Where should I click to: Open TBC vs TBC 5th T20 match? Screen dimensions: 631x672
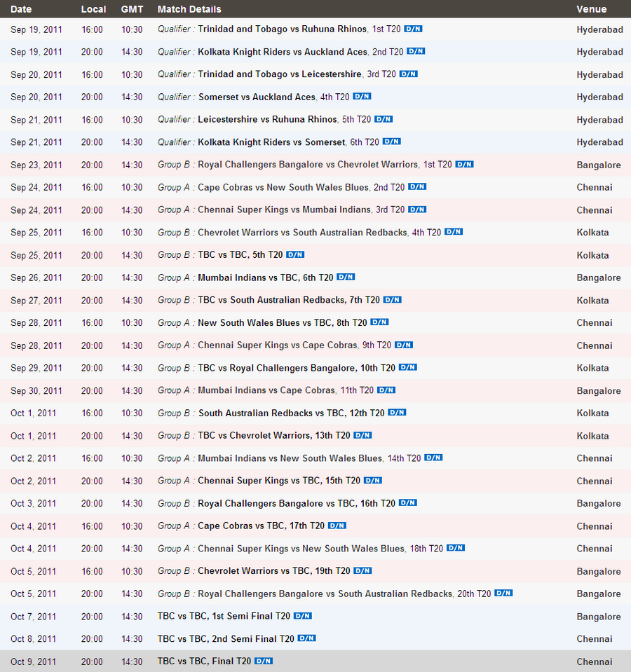(240, 254)
